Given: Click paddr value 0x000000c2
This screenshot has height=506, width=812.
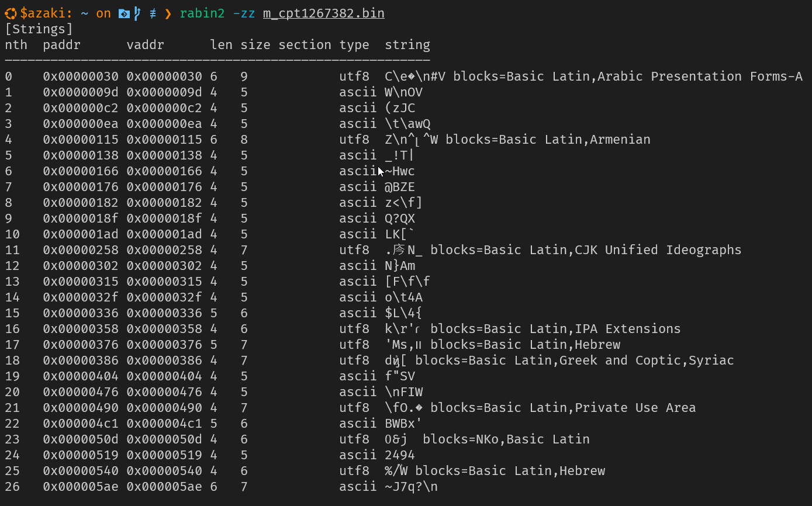Looking at the screenshot, I should 81,108.
